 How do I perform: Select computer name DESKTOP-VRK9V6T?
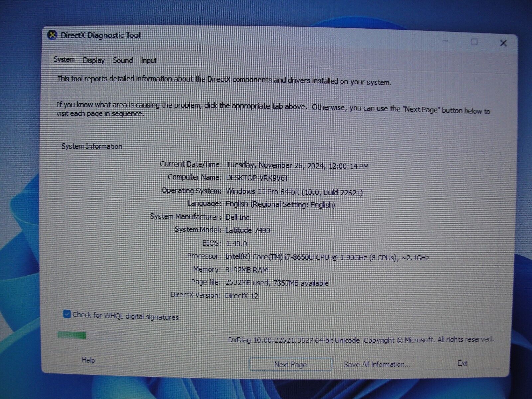pos(257,178)
